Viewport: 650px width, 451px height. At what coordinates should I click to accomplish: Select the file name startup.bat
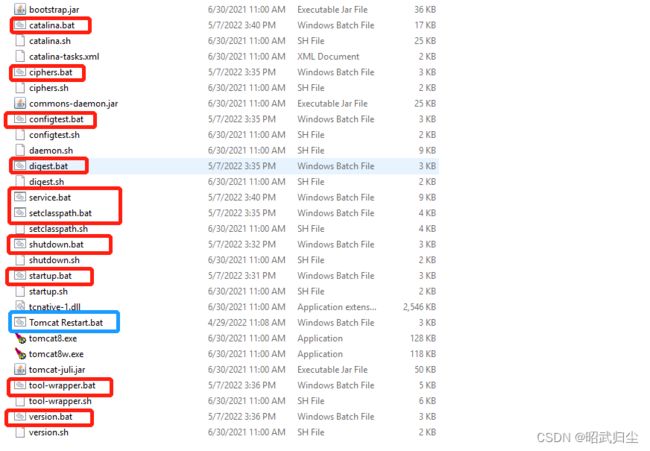(x=51, y=276)
